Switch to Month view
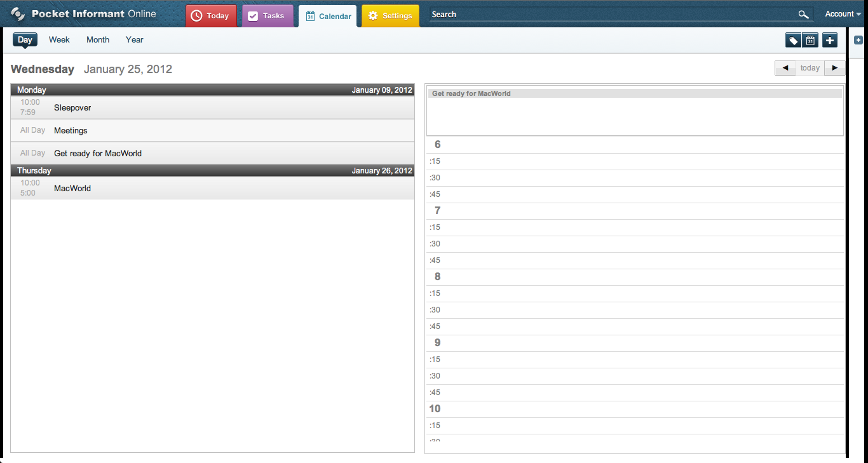 click(98, 39)
